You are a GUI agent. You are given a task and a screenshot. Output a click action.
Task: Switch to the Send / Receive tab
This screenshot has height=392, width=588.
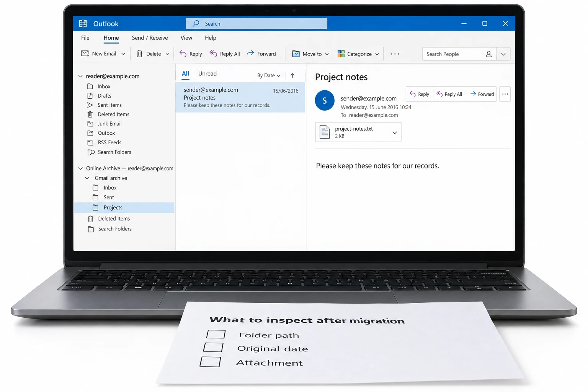click(150, 38)
